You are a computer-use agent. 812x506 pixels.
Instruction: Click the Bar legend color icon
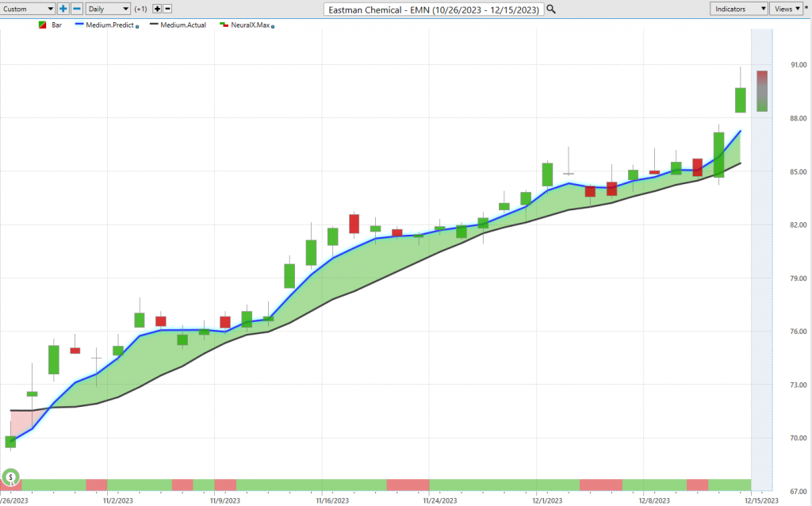coord(43,25)
